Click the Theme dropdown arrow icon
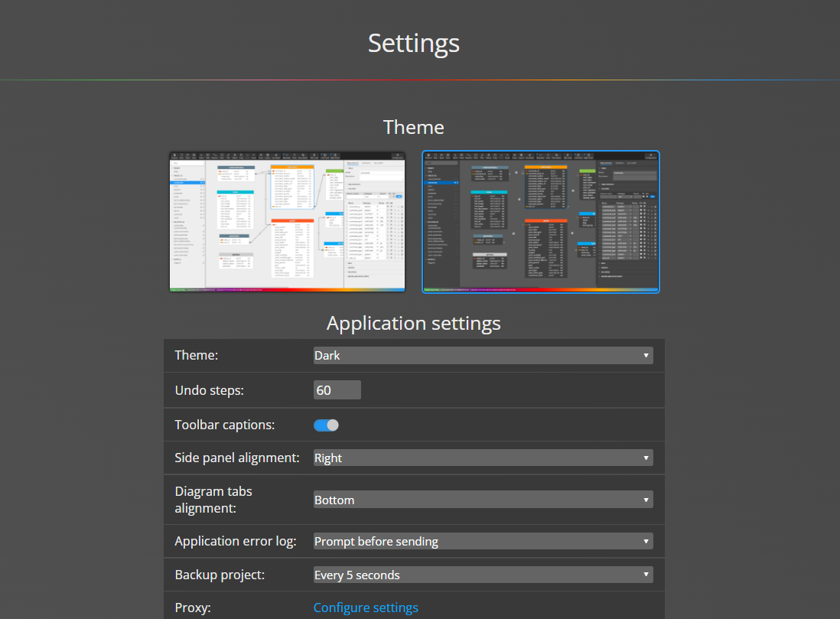The image size is (840, 619). [x=646, y=355]
